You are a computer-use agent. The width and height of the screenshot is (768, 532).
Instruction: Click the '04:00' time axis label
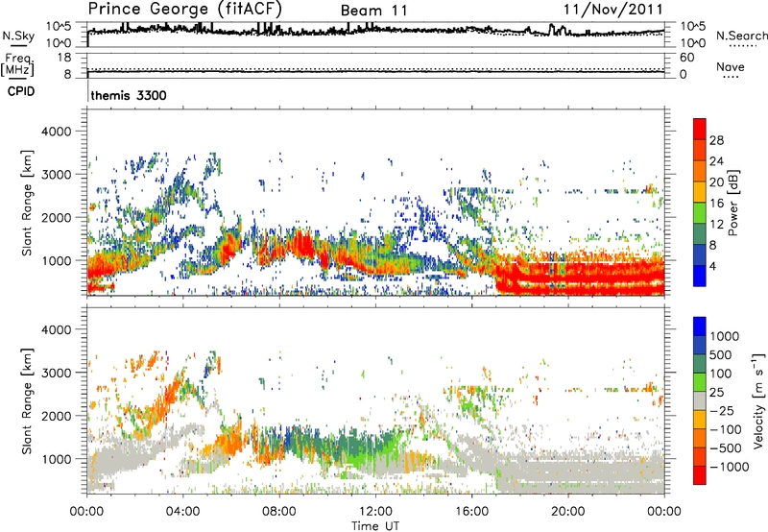[183, 512]
